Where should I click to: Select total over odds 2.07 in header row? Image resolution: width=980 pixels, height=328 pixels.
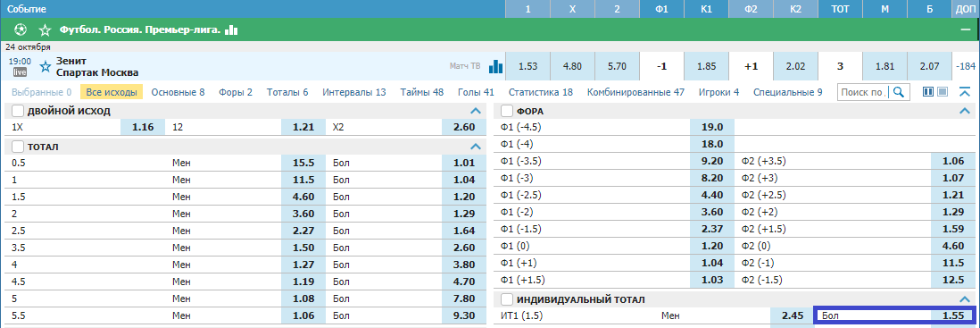pos(929,66)
